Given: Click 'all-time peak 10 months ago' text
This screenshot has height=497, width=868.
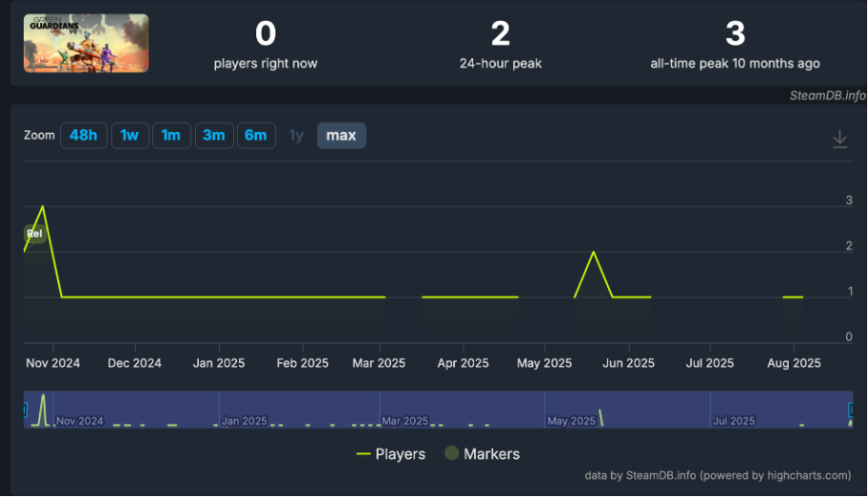Looking at the screenshot, I should coord(735,64).
